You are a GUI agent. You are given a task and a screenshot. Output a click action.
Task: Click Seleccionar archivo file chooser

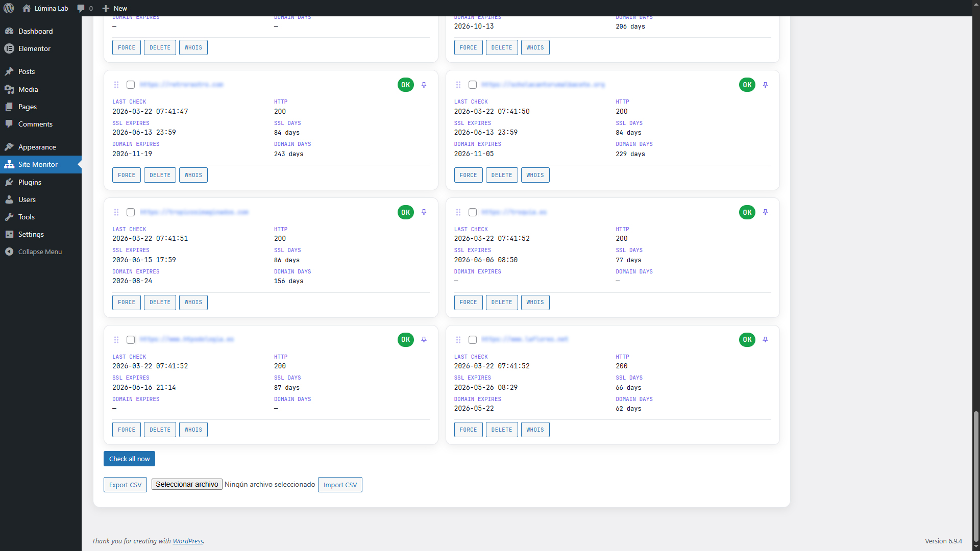(x=187, y=484)
